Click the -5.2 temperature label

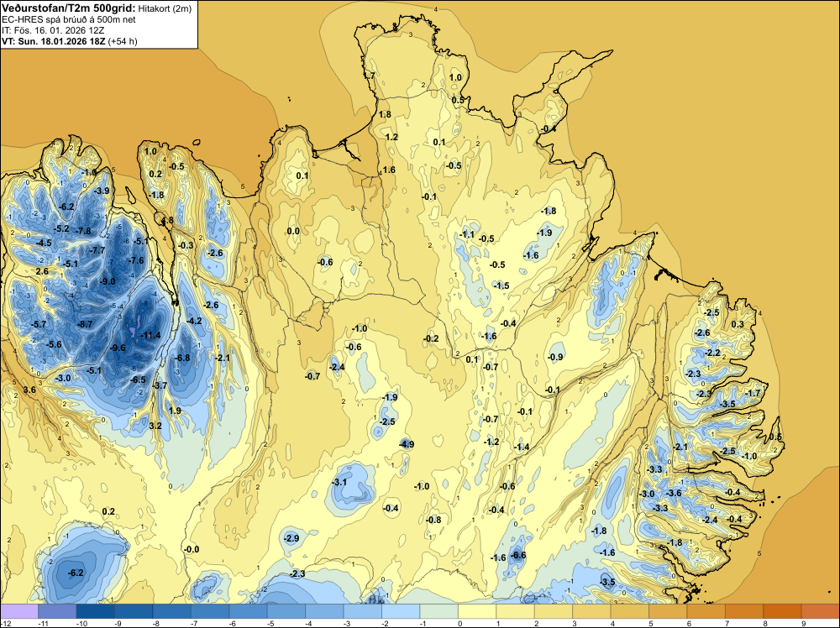tap(61, 228)
